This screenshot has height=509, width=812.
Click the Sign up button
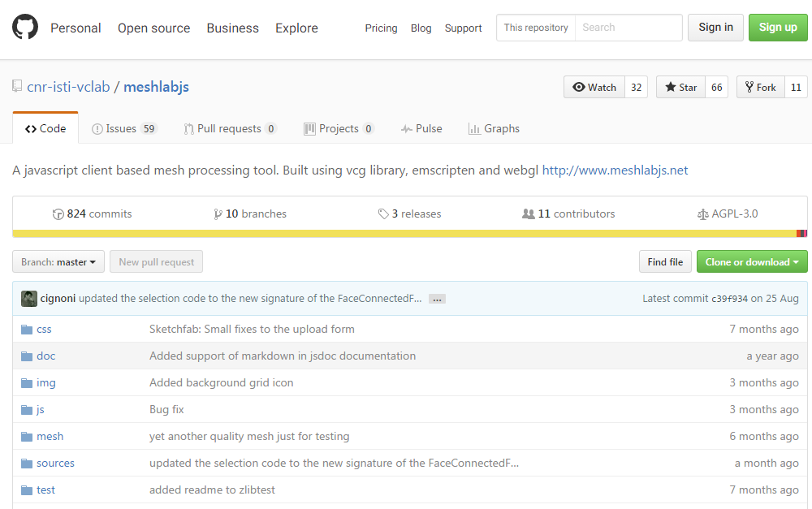pos(778,28)
